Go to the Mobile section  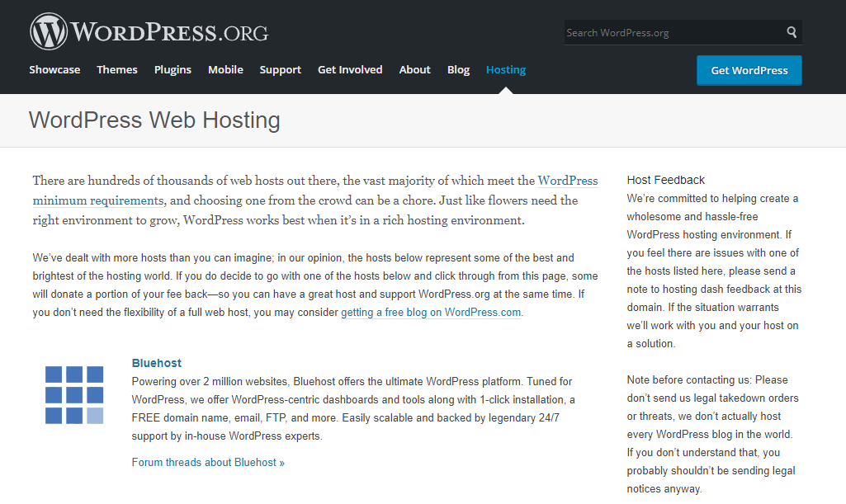point(225,70)
